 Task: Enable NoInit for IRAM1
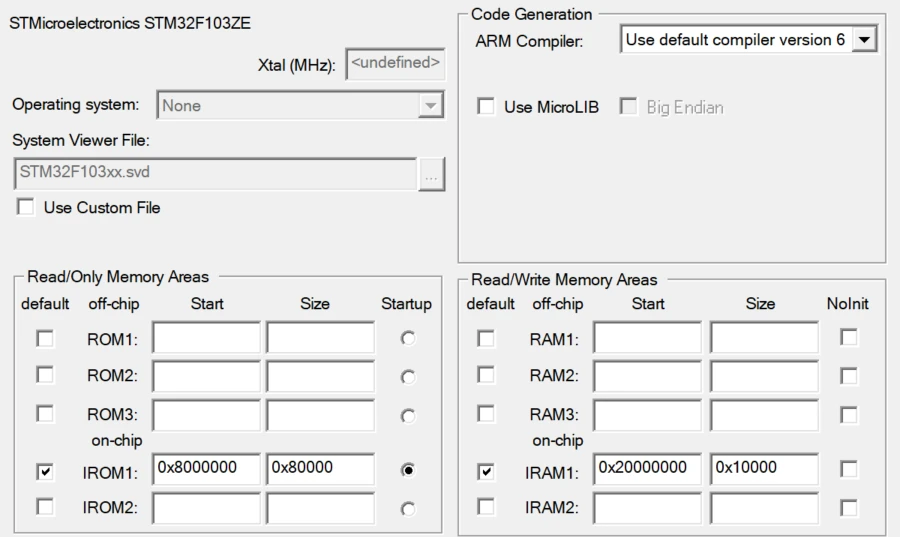[848, 469]
